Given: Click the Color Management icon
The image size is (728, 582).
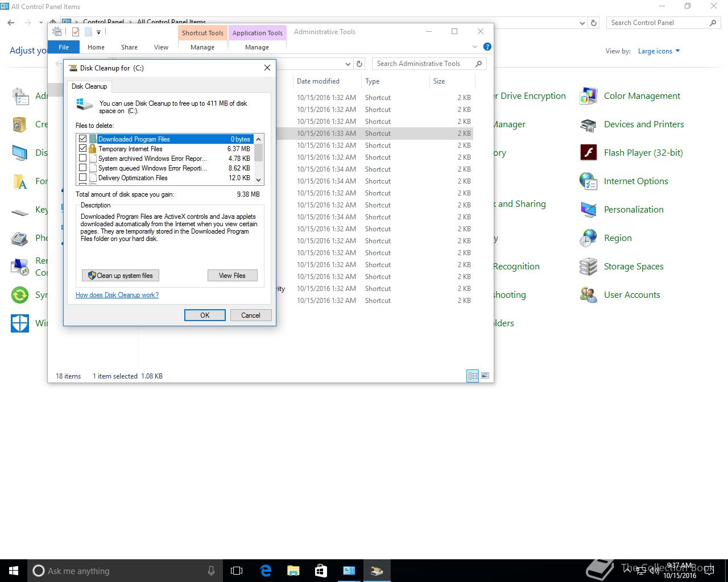Looking at the screenshot, I should [588, 96].
